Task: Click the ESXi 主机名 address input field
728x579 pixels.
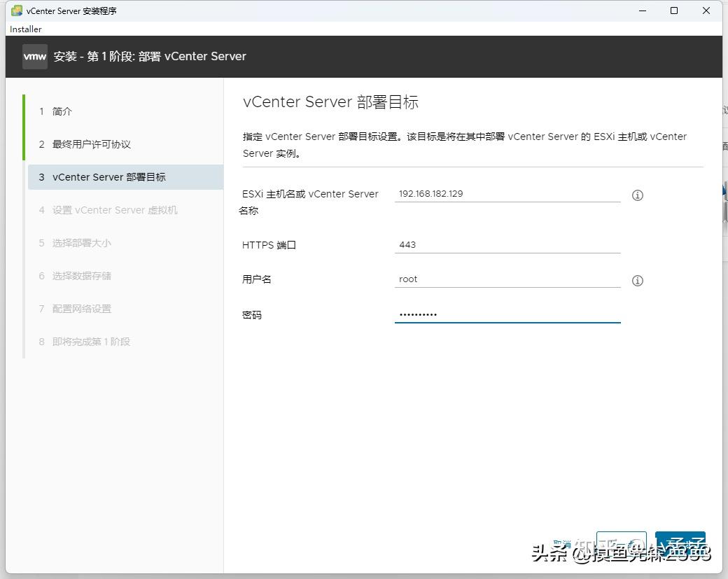Action: tap(507, 194)
